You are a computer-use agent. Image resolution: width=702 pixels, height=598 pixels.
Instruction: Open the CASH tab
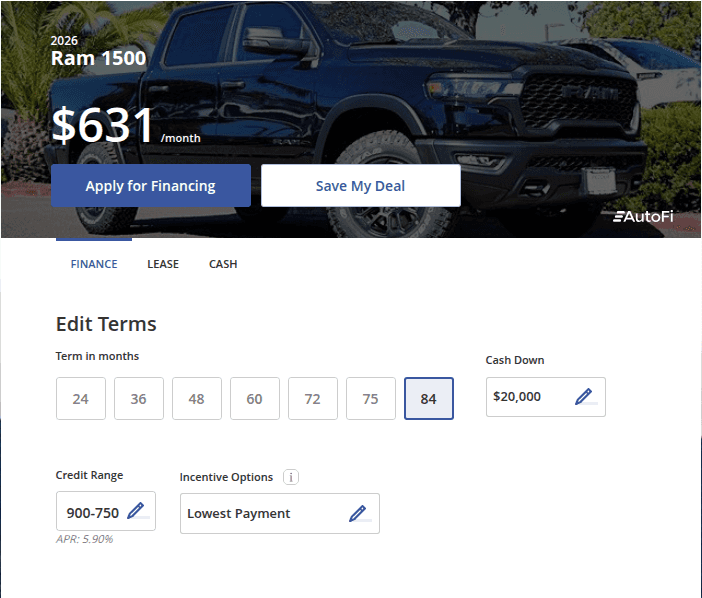tap(223, 264)
